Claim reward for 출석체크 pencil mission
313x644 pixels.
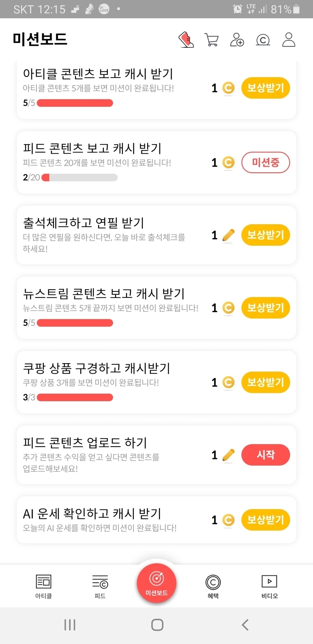pyautogui.click(x=265, y=235)
